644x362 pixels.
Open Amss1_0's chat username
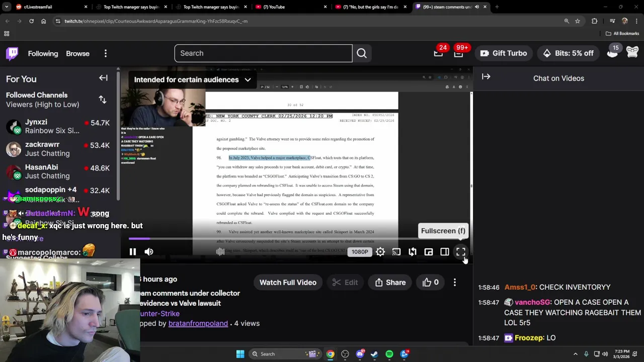tap(520, 287)
